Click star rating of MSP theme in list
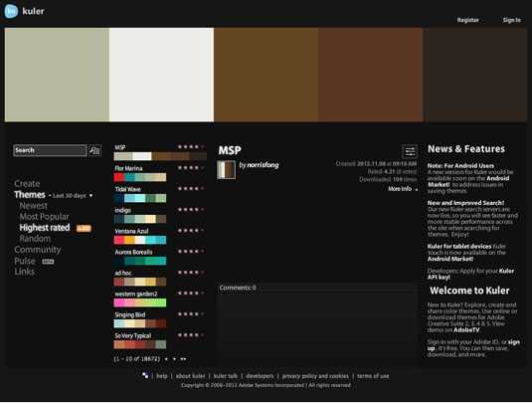The image size is (532, 403). click(191, 147)
